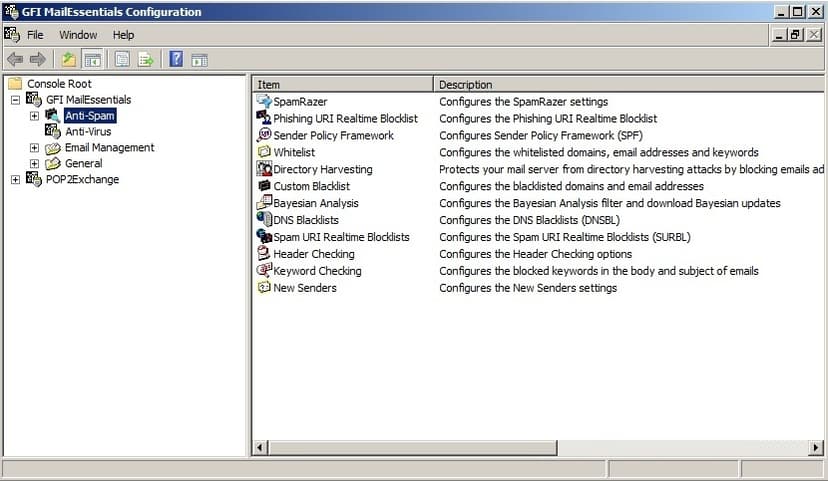Click the Spam URI Realtime Blocklists icon
The height and width of the screenshot is (481, 828).
click(x=264, y=236)
